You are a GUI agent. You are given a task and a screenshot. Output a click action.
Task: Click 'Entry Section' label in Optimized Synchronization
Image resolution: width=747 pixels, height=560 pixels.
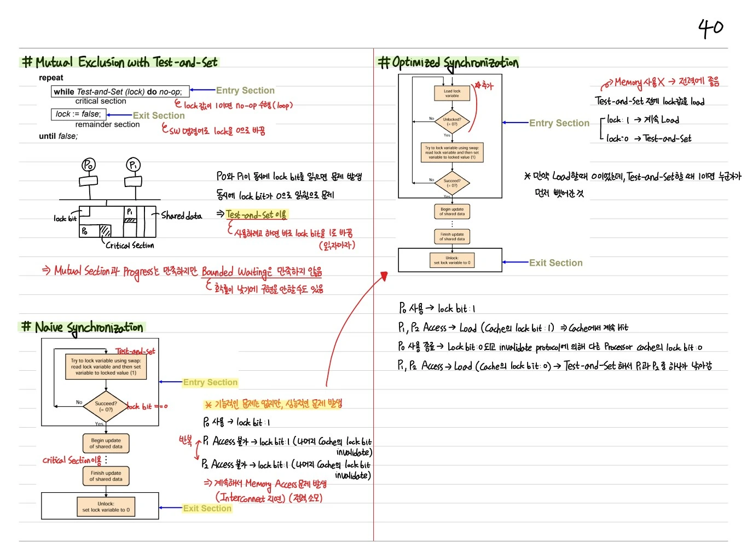[x=559, y=123]
